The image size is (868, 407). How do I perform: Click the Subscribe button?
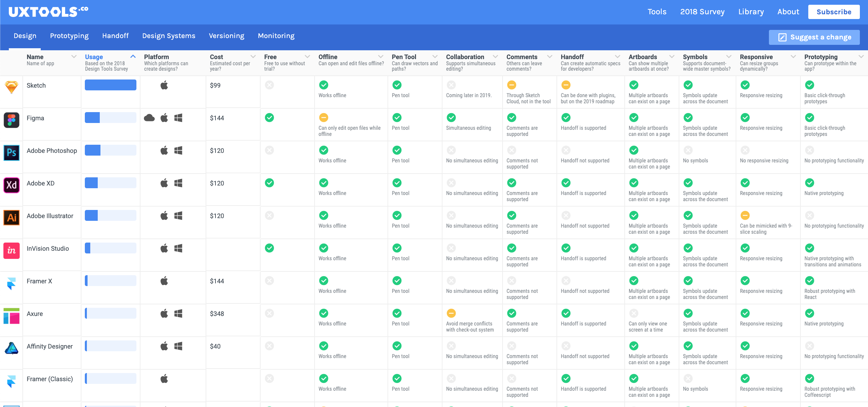click(x=834, y=12)
